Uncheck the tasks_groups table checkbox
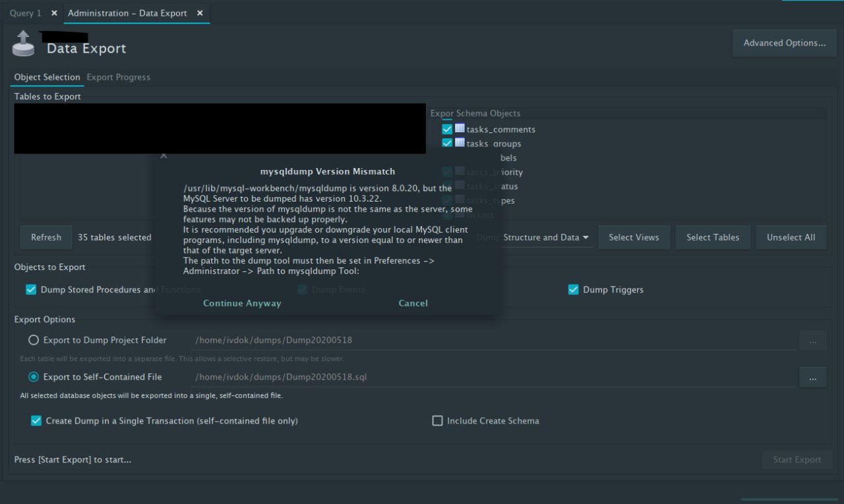 (447, 143)
